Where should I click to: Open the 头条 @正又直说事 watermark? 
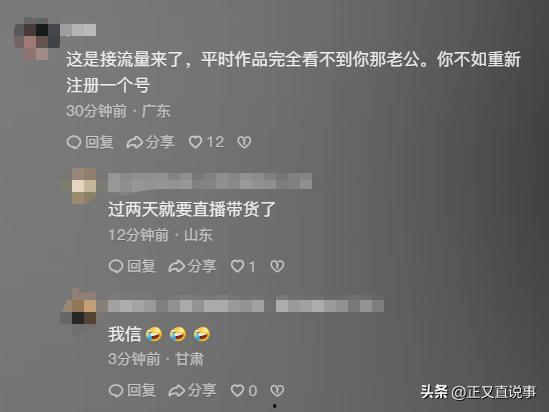tap(478, 392)
